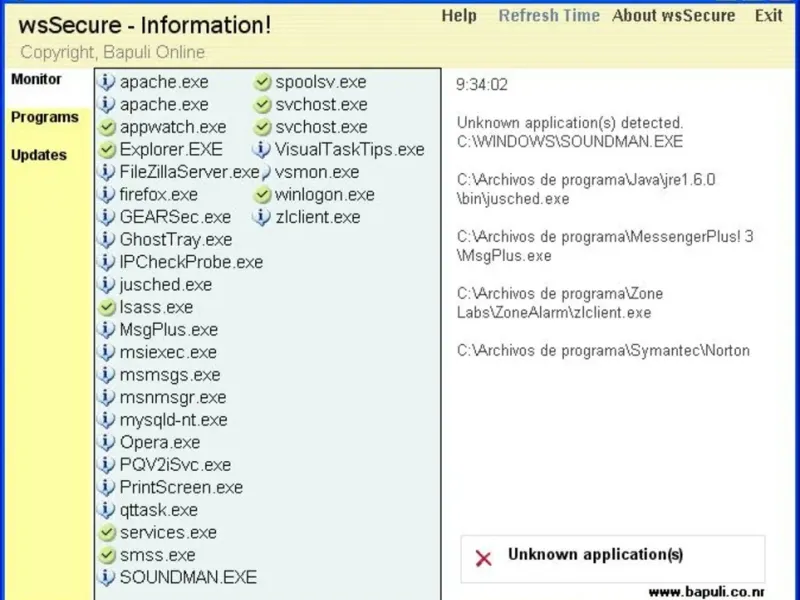Click the Exit menu item
Viewport: 800px width, 600px height.
[769, 16]
